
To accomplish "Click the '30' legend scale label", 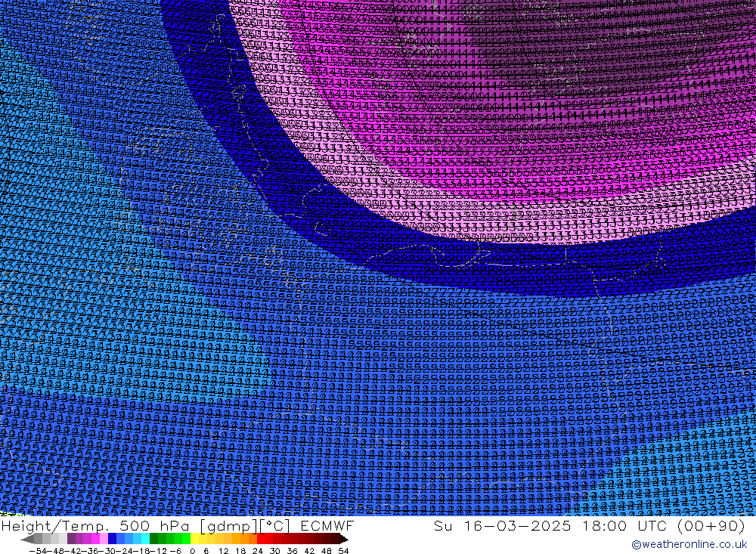I will [275, 551].
